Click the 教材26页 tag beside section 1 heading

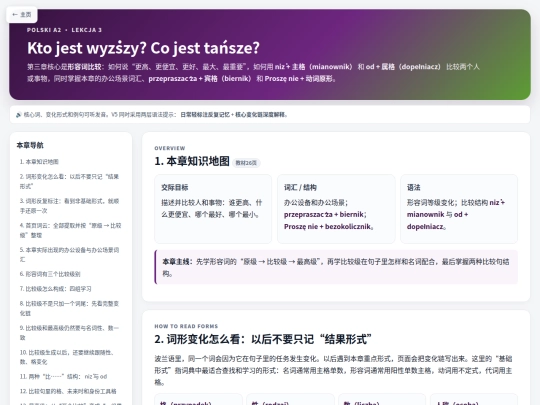click(x=246, y=163)
